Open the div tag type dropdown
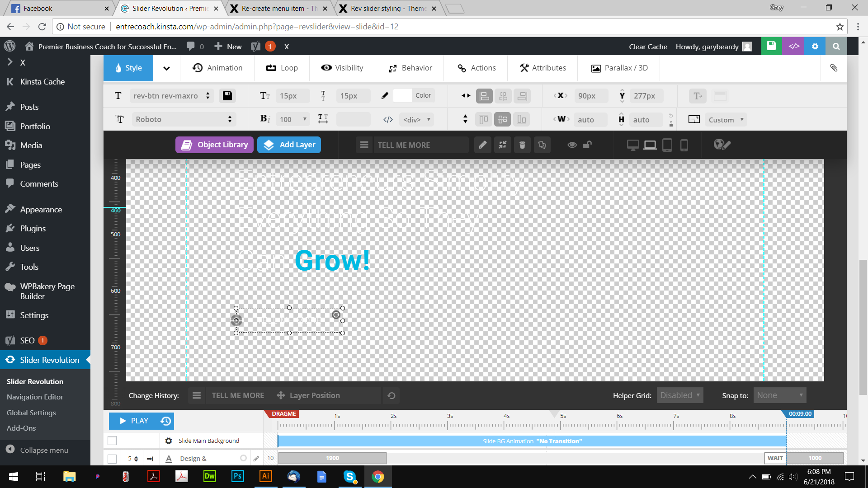Viewport: 868px width, 488px height. (416, 120)
